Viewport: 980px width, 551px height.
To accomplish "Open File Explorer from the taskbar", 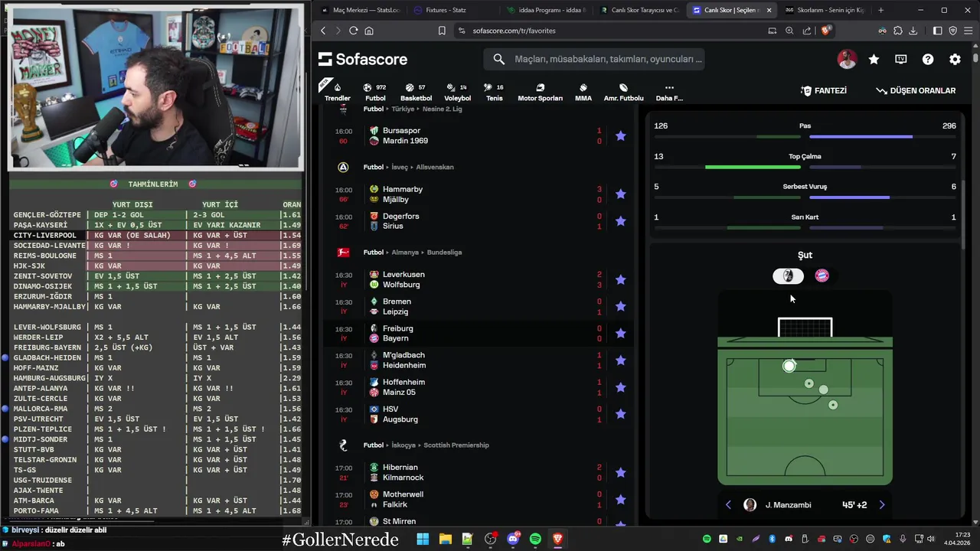I will (x=445, y=539).
